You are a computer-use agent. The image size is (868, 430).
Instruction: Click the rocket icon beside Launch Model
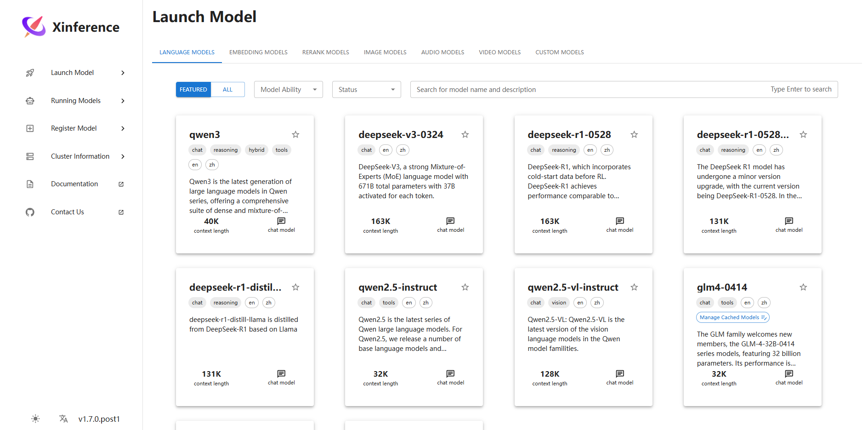click(x=30, y=73)
